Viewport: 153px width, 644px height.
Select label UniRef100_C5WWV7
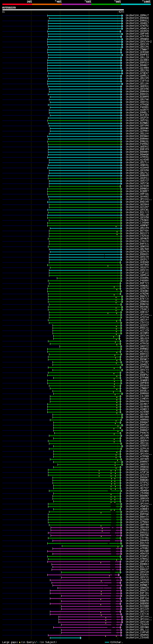(x=137, y=49)
